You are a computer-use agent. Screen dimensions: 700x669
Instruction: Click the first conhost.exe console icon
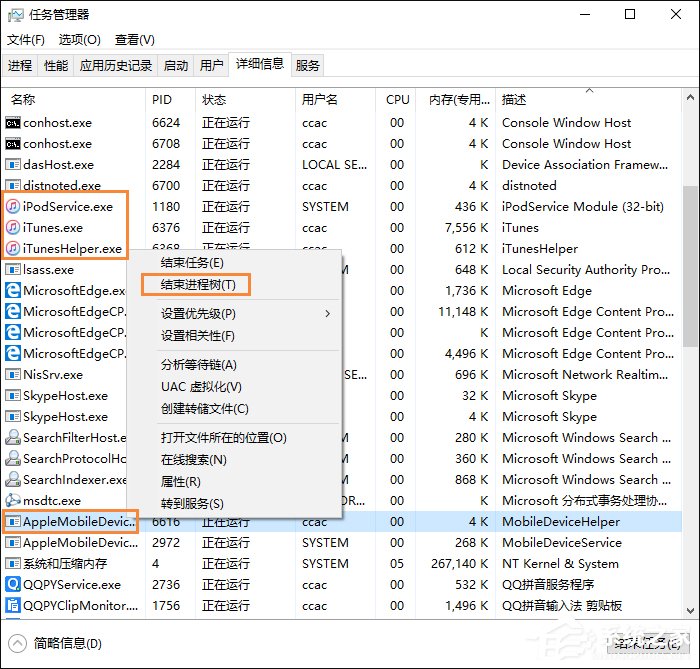[13, 123]
